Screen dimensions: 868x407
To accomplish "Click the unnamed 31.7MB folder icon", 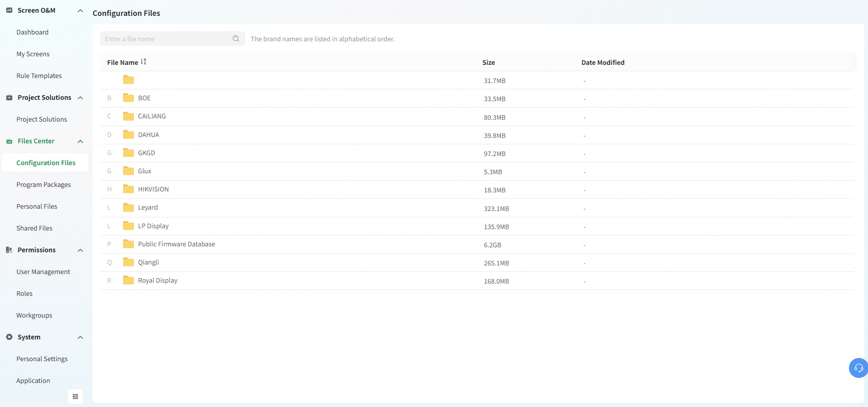I will click(128, 80).
